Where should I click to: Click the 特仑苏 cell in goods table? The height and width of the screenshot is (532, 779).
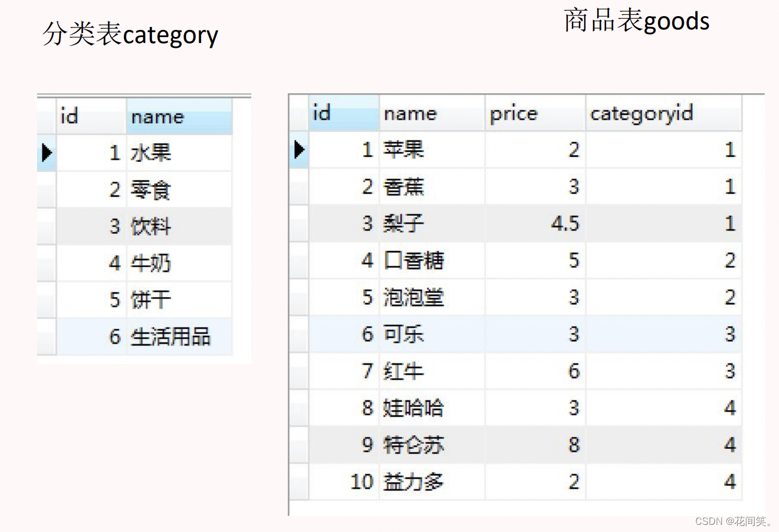click(x=432, y=445)
